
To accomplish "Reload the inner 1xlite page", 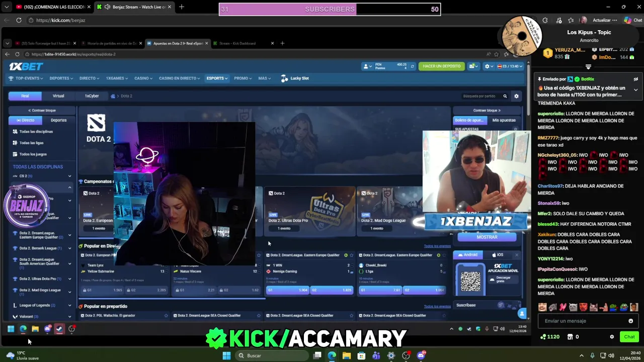I will 17,54.
